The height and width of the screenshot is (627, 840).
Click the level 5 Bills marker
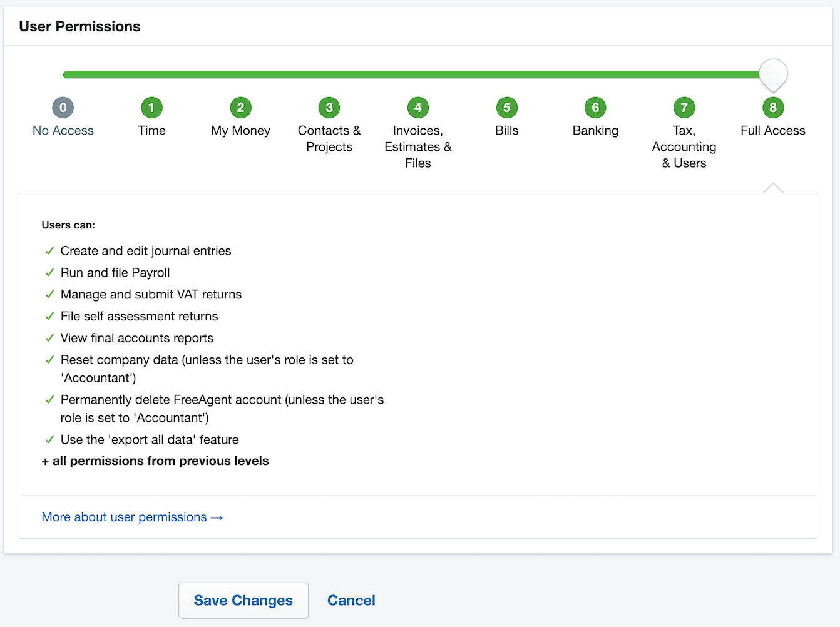pyautogui.click(x=506, y=107)
